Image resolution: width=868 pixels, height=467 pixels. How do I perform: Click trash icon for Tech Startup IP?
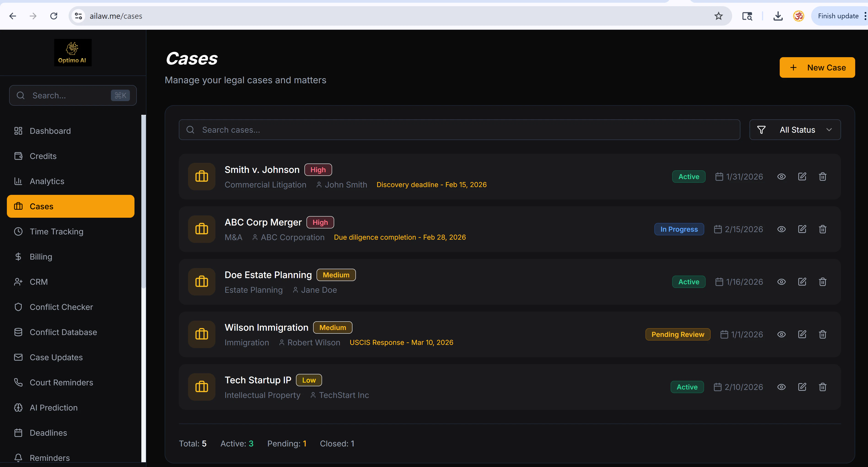(x=822, y=387)
